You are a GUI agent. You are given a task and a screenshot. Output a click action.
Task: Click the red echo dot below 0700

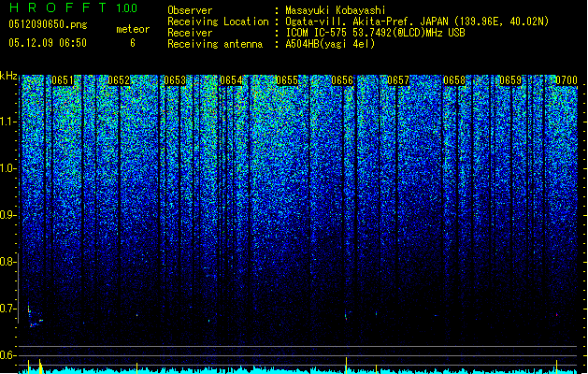pyautogui.click(x=557, y=315)
